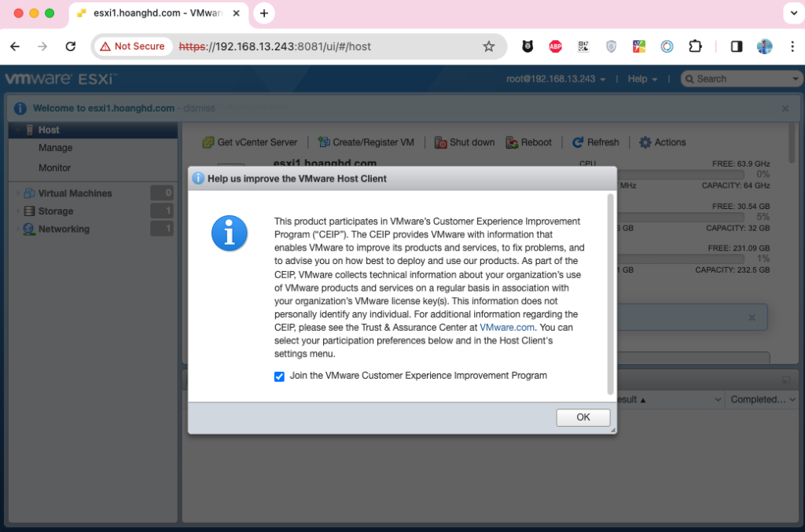This screenshot has width=805, height=532.
Task: Select the esxi1.hoanghd.com browser tab
Action: coord(158,14)
